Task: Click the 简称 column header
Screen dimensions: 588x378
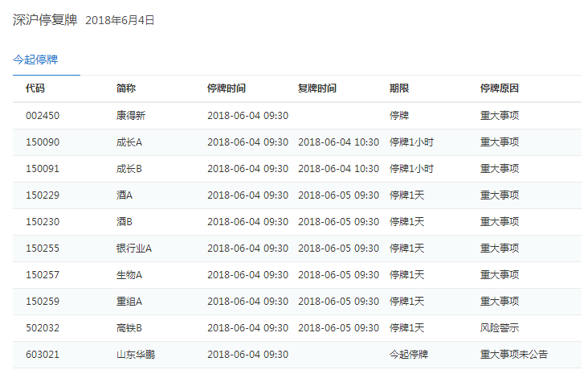Action: point(126,88)
